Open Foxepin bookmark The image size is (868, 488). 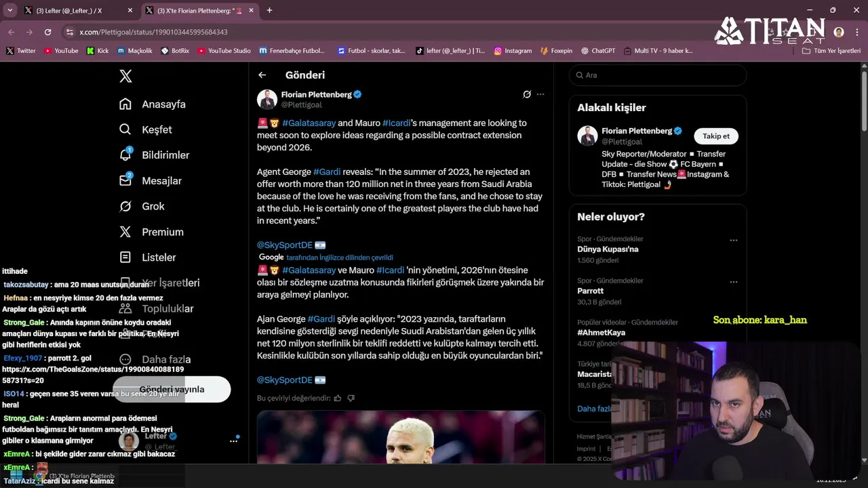(556, 51)
